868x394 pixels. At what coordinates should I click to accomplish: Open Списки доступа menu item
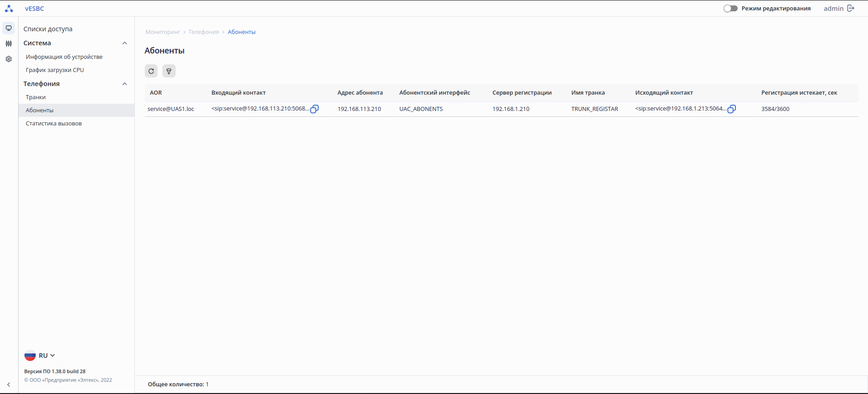(x=48, y=29)
